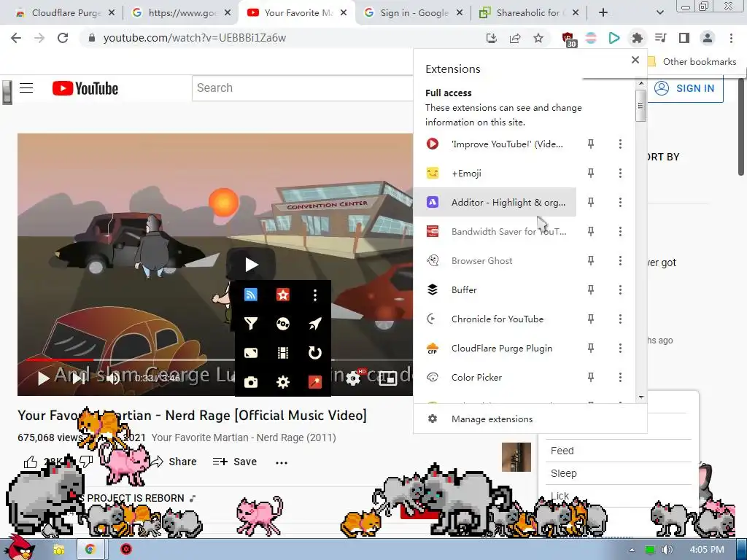
Task: Select Additor - Highlight & organize extension
Action: click(x=495, y=203)
